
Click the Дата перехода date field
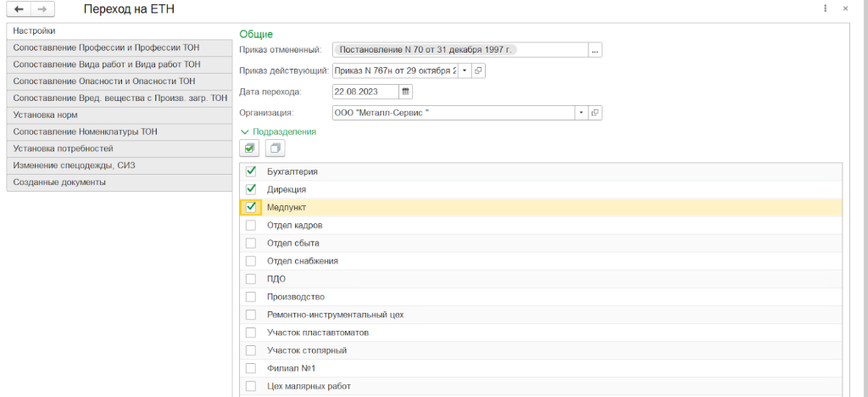pyautogui.click(x=365, y=92)
